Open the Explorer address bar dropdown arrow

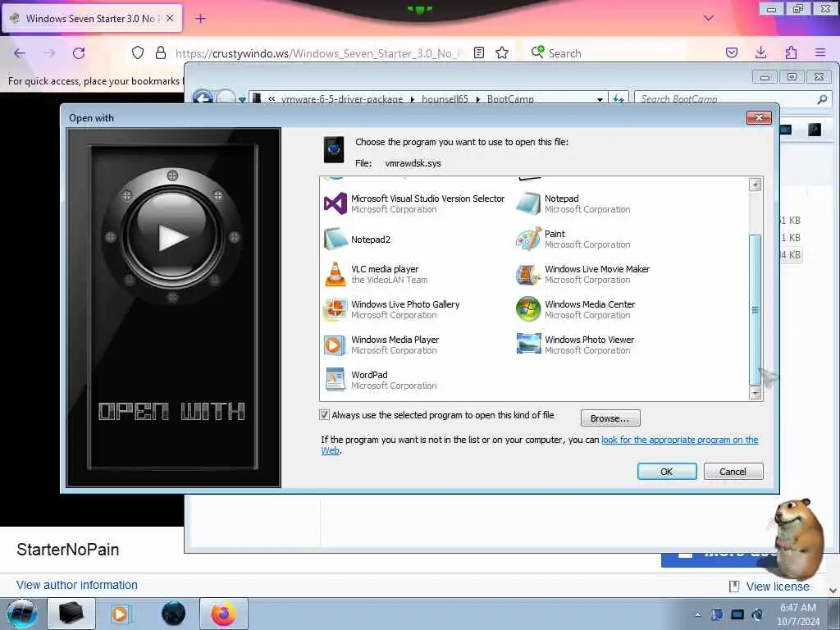pyautogui.click(x=600, y=99)
